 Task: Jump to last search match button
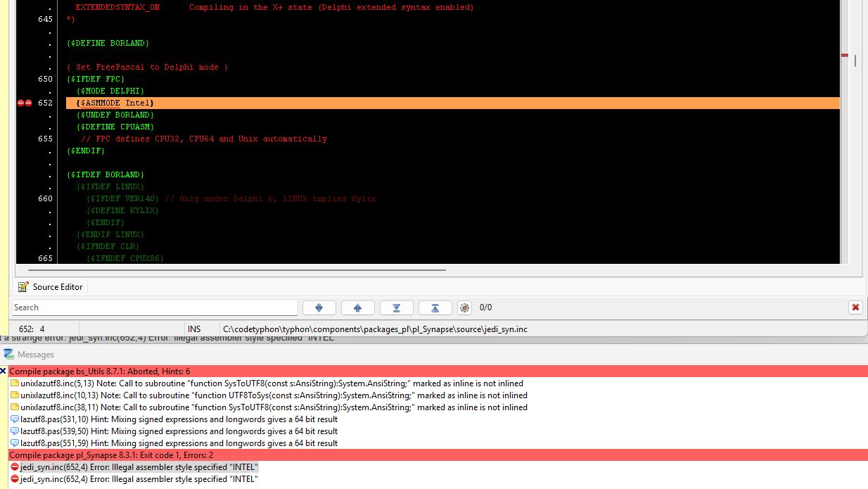[396, 307]
